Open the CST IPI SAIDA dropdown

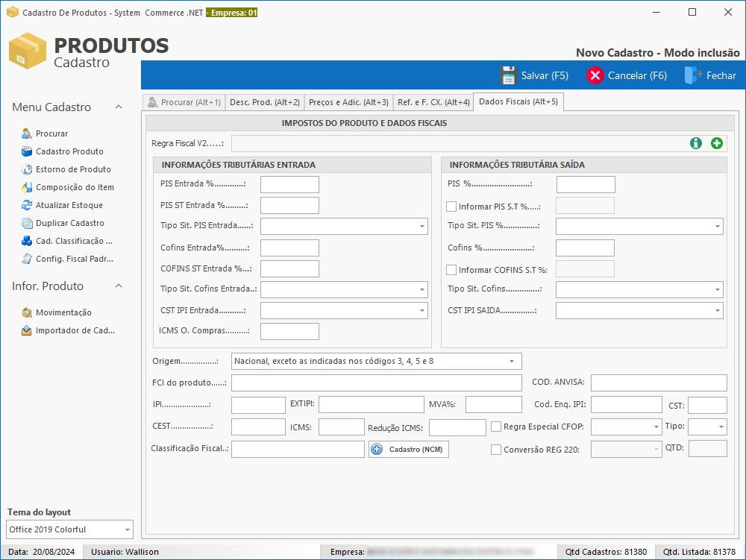coord(717,310)
